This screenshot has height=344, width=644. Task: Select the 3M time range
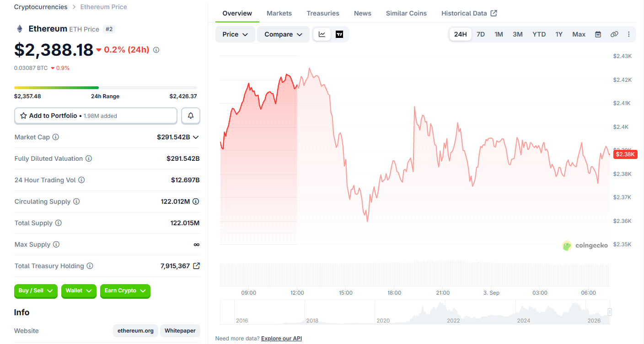click(x=518, y=34)
